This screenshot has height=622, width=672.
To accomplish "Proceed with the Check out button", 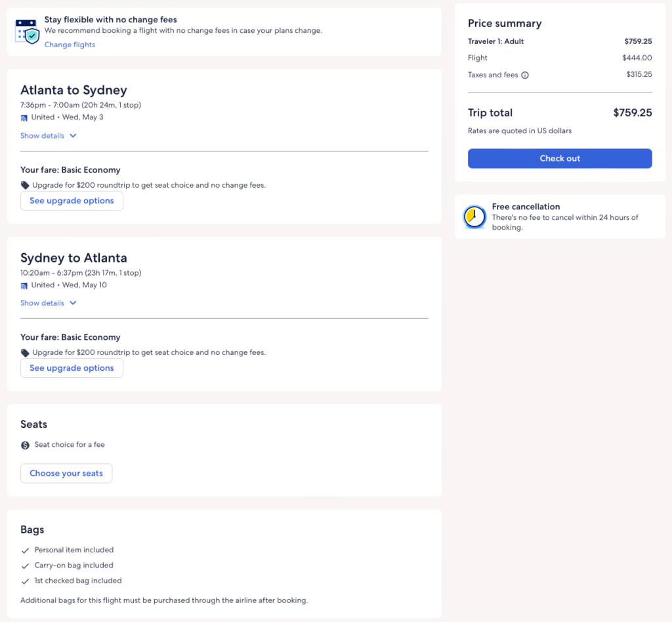I will (560, 158).
